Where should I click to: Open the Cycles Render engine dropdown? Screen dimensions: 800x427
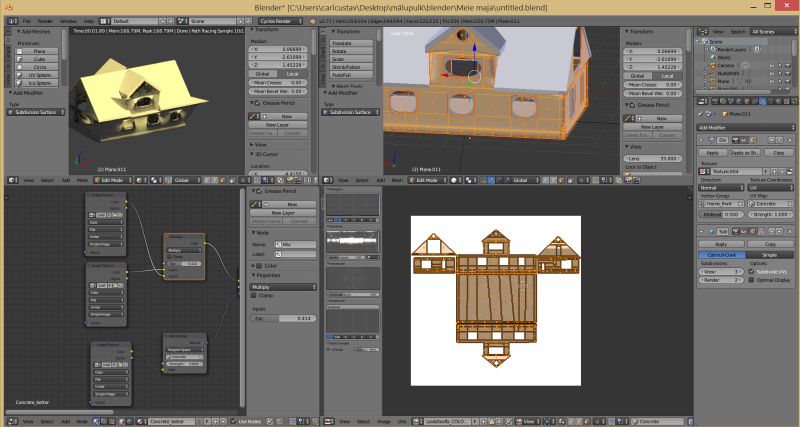(x=281, y=21)
